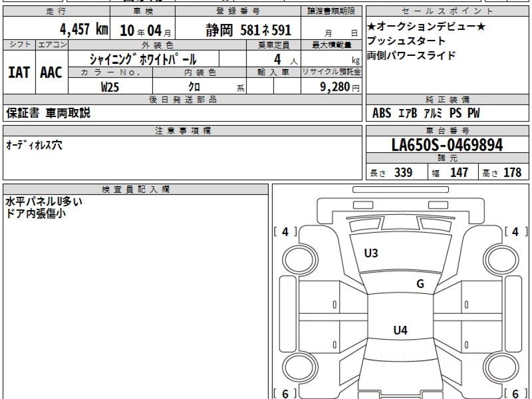Click the オーディオレス穴 caution note
Viewport: 532px width, 399px height.
34,145
